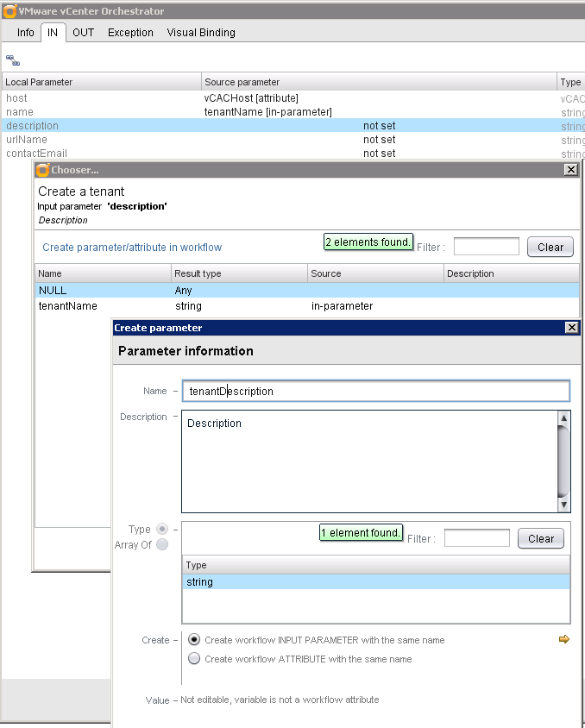
Task: Choose Create workflow ATTRIBUTE radio option
Action: tap(193, 658)
